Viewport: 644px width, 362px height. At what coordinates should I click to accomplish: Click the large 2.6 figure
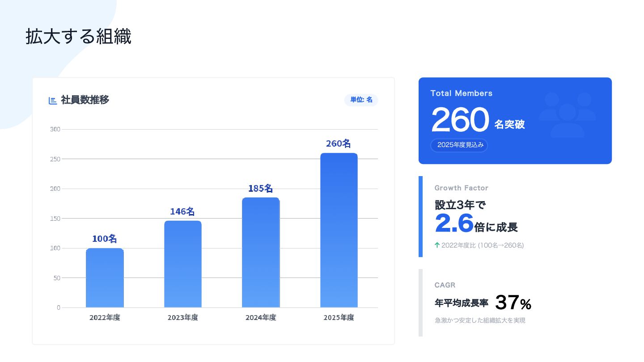pos(454,223)
